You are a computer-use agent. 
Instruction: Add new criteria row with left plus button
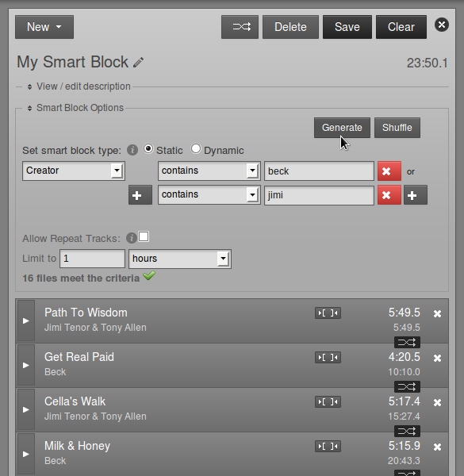140,195
